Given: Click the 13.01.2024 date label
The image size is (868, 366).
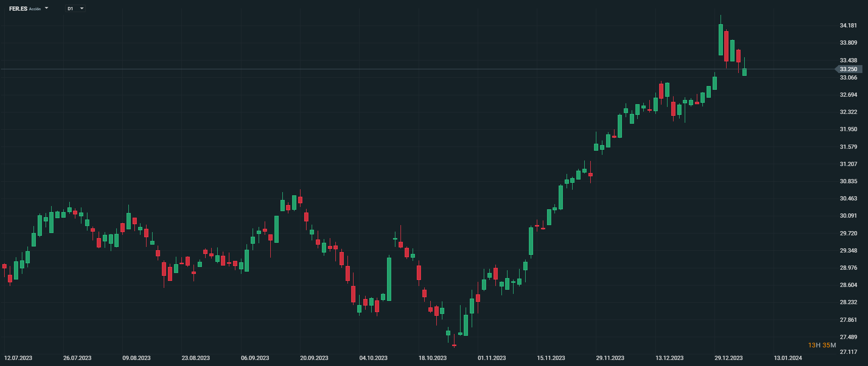Looking at the screenshot, I should click(x=788, y=358).
